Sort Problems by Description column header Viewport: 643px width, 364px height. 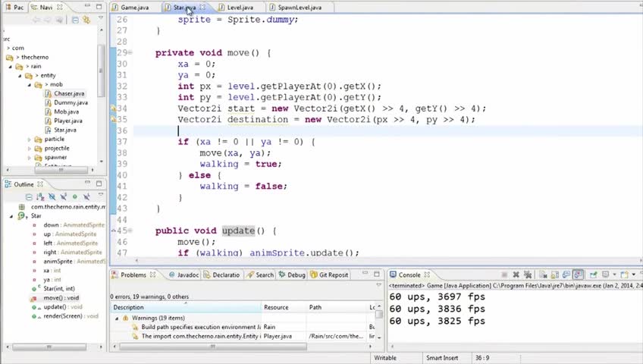tap(186, 307)
